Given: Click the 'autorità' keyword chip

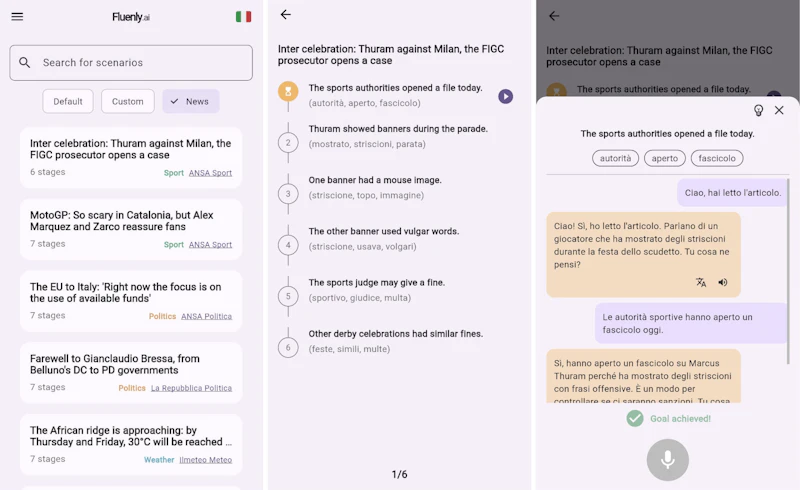Looking at the screenshot, I should [615, 158].
